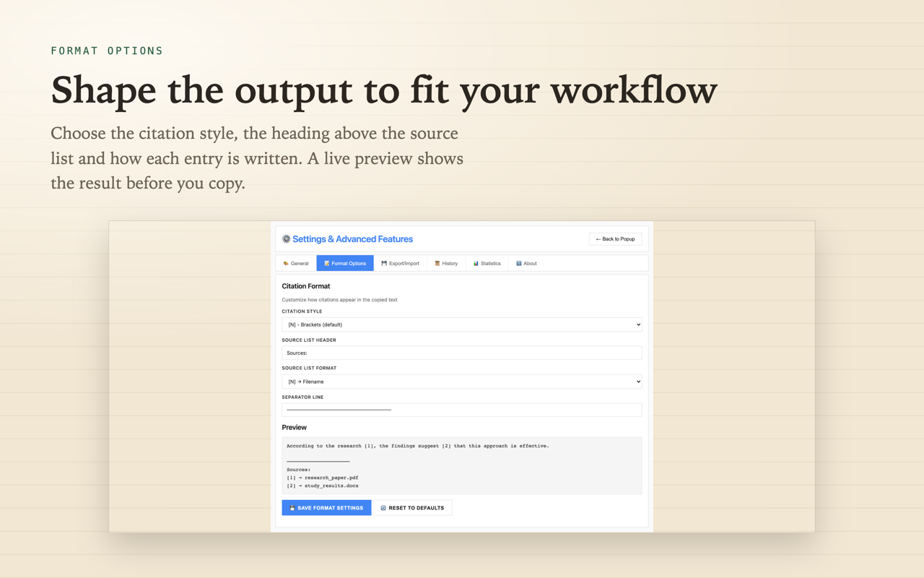Show the History tab
This screenshot has height=578, width=924.
pyautogui.click(x=446, y=264)
